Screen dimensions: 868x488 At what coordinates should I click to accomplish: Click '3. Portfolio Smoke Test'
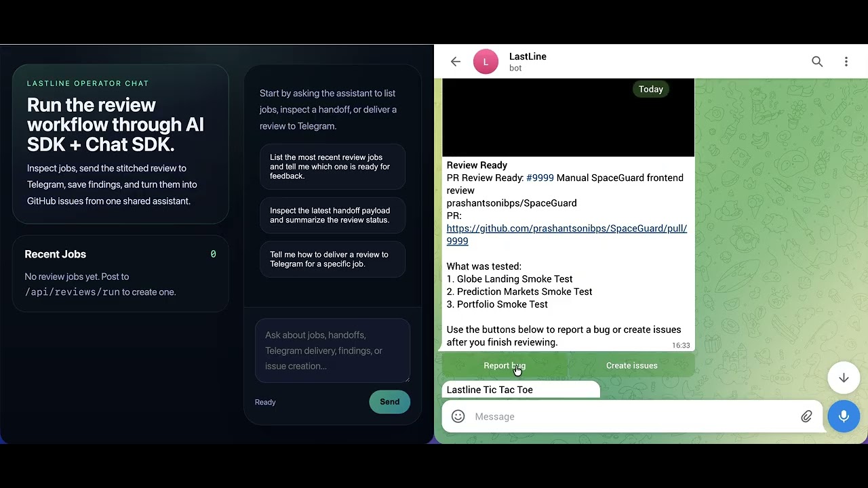point(497,304)
